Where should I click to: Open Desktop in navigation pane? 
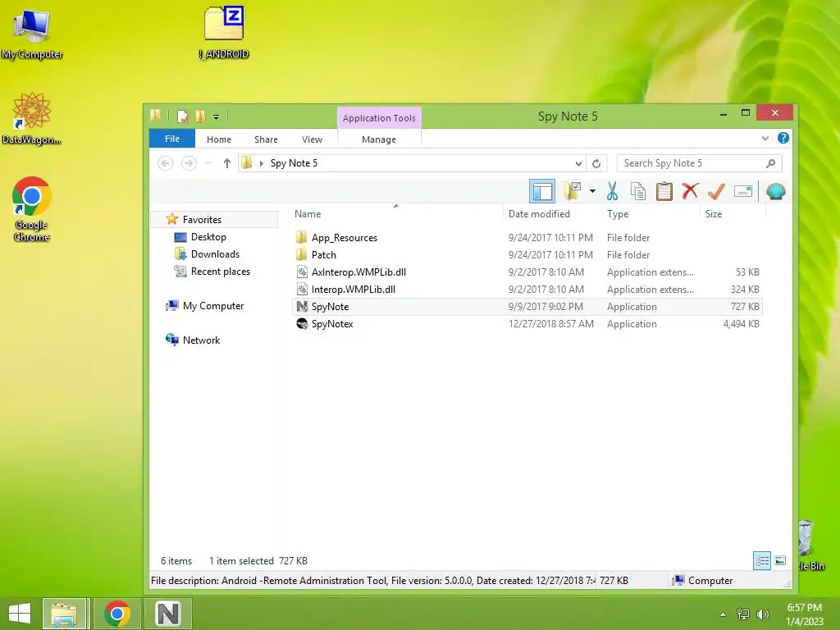[208, 237]
